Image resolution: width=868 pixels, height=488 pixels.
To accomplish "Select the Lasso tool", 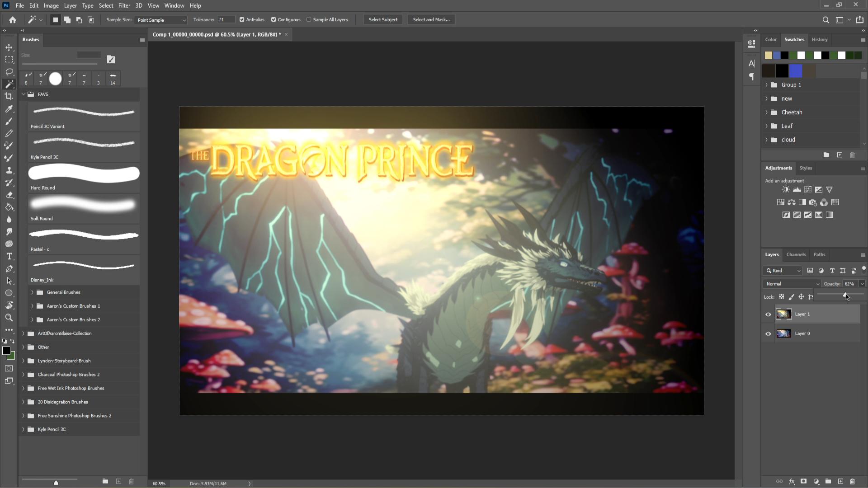I will coord(9,72).
